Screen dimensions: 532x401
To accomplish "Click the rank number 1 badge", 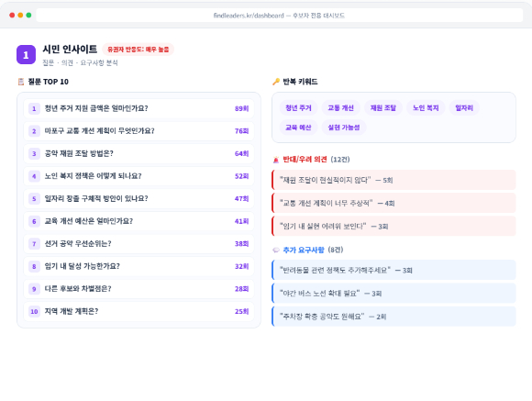I will pyautogui.click(x=34, y=108).
